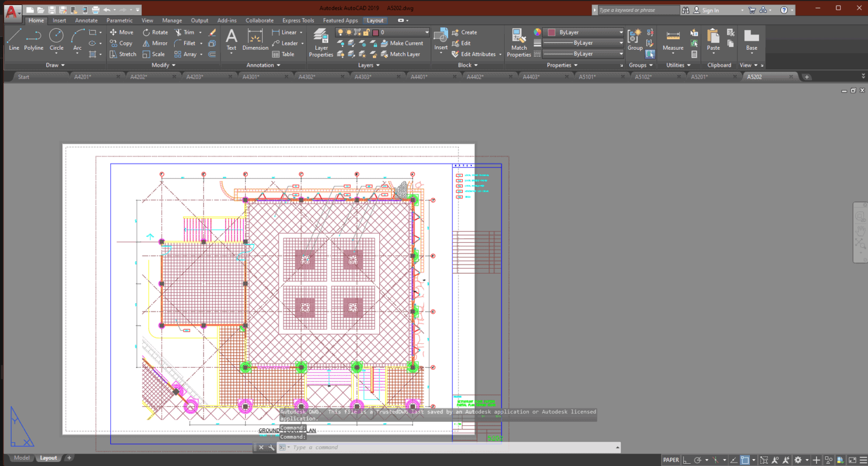Image resolution: width=868 pixels, height=466 pixels.
Task: Open the Edit Attributes dropdown arrow
Action: point(500,54)
